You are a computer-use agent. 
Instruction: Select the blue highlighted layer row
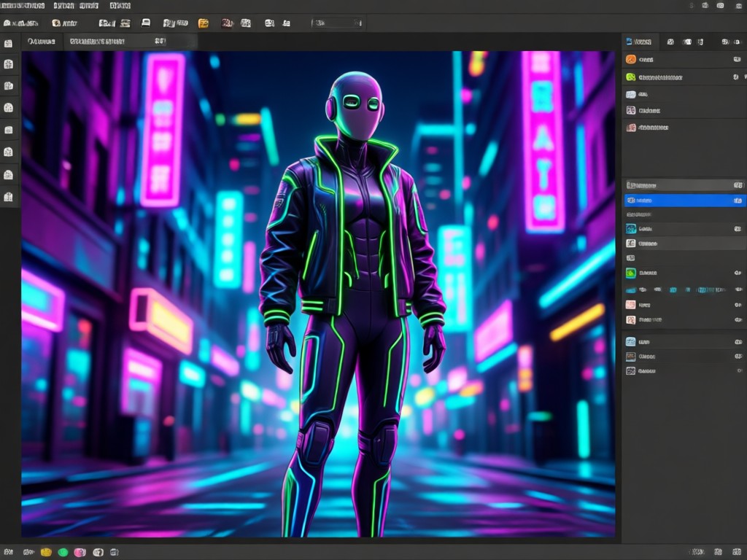tap(684, 201)
